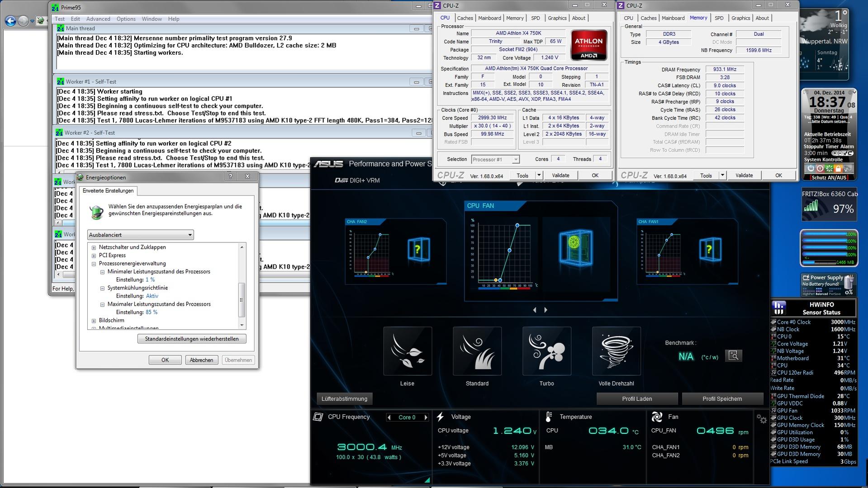Open the ASUS monitor settings gear
868x488 pixels.
coord(762,419)
